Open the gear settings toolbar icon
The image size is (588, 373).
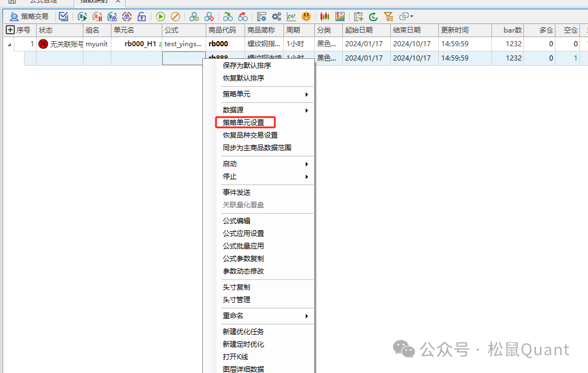[275, 16]
